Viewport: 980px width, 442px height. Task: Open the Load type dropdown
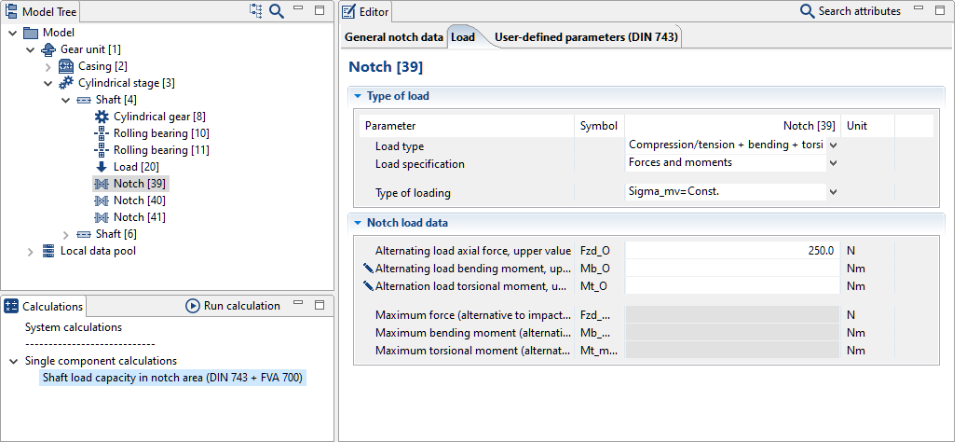[832, 145]
